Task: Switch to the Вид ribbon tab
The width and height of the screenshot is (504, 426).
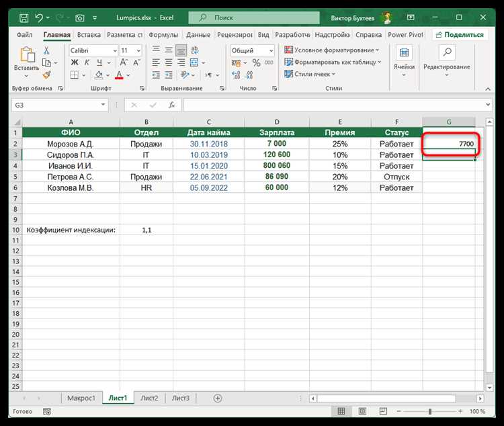Action: pyautogui.click(x=263, y=35)
